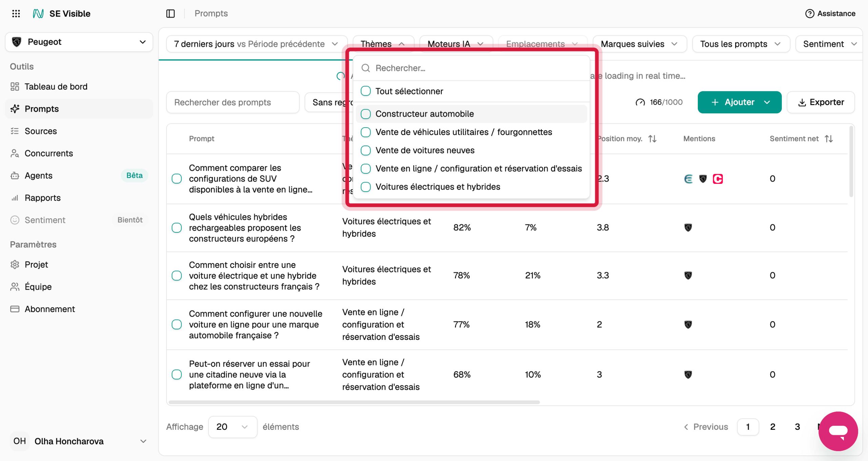
Task: Open the Concurrents section
Action: pos(79,153)
